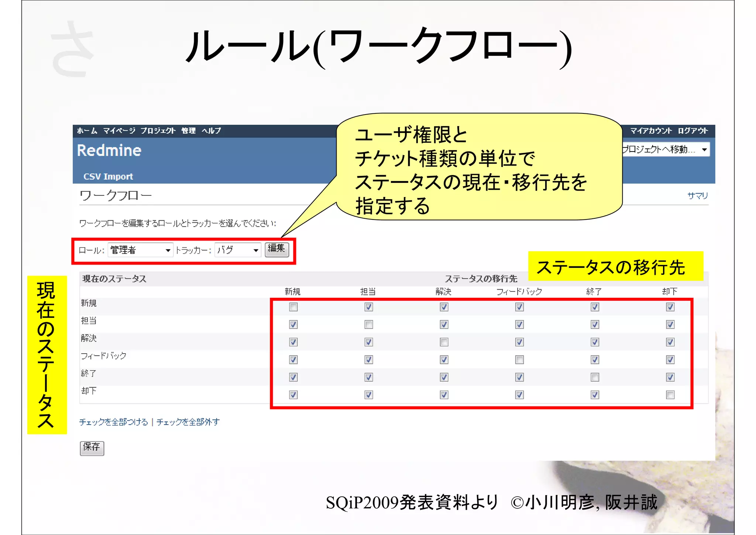This screenshot has height=535, width=756.
Task: Uncheck 終了 to 解決 transition checkbox
Action: click(x=444, y=377)
